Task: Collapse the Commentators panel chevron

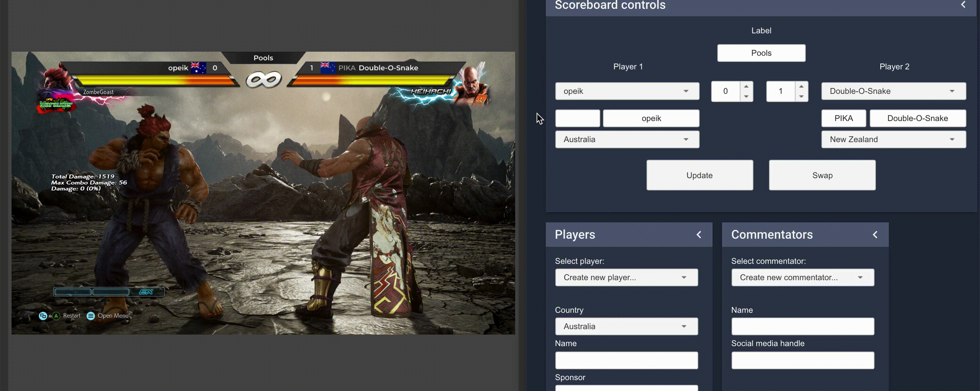Action: (875, 235)
